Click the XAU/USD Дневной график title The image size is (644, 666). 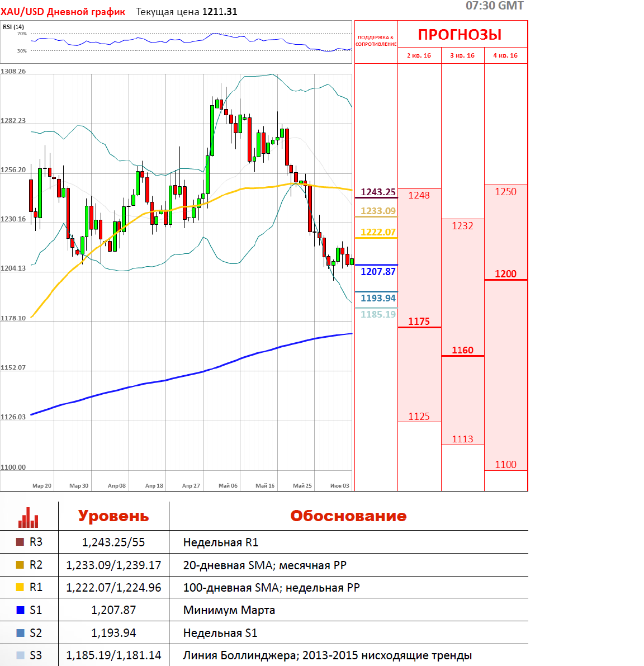point(63,12)
